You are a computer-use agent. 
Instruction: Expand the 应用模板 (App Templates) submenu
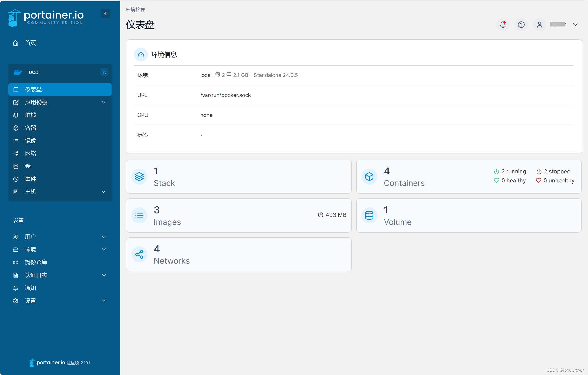[x=104, y=102]
